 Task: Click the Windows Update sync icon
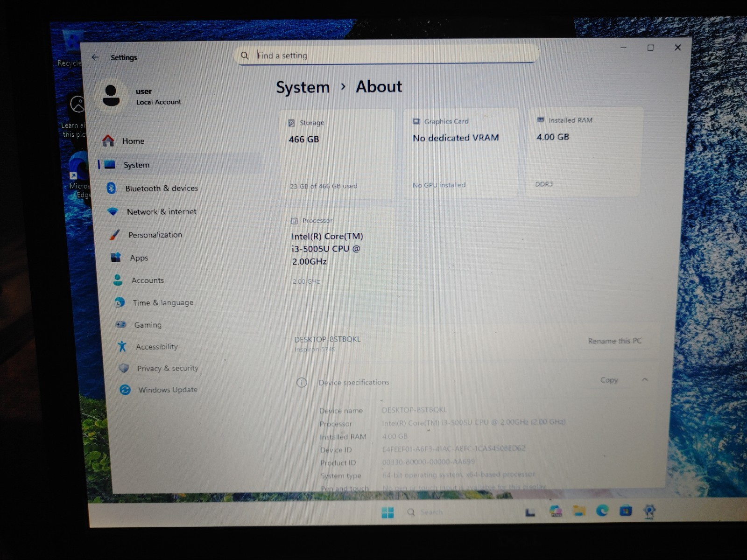[x=125, y=390]
